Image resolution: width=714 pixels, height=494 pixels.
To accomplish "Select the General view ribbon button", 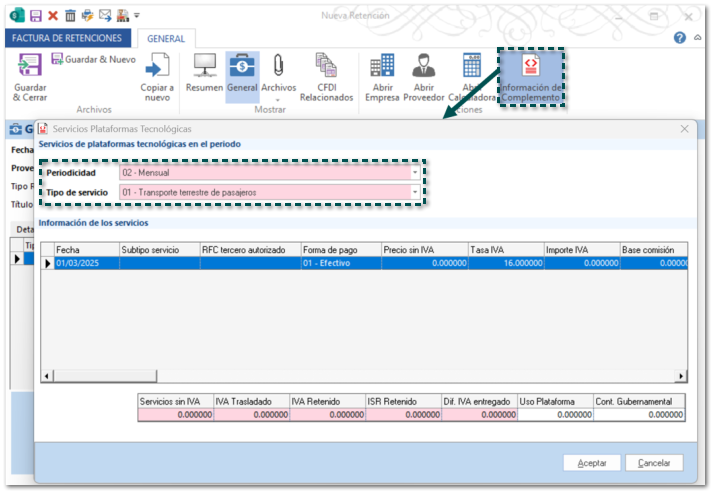I will point(242,68).
